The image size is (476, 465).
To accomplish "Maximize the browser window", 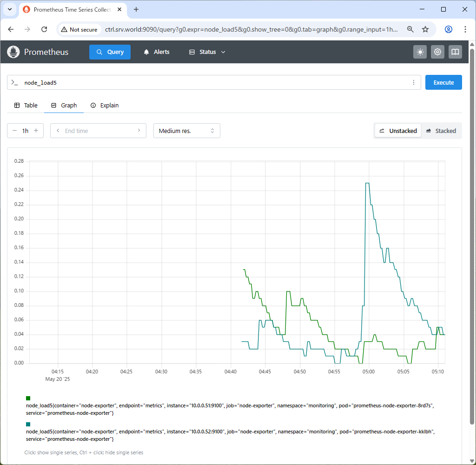I will tap(443, 9).
